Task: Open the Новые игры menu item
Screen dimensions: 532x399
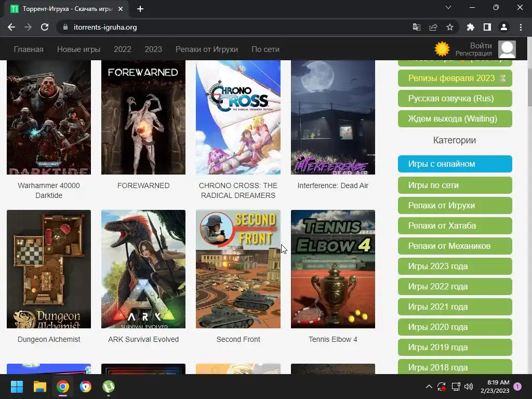Action: (79, 49)
